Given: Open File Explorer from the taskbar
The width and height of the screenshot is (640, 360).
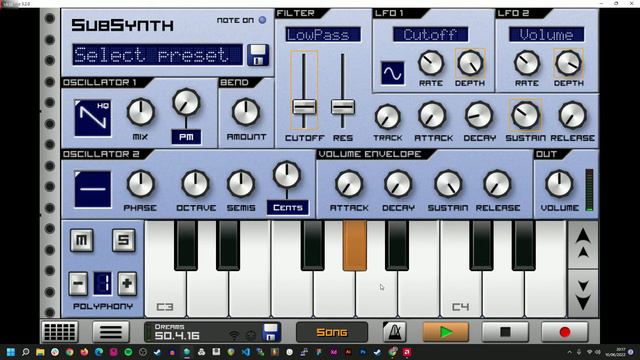Looking at the screenshot, I should (x=40, y=352).
